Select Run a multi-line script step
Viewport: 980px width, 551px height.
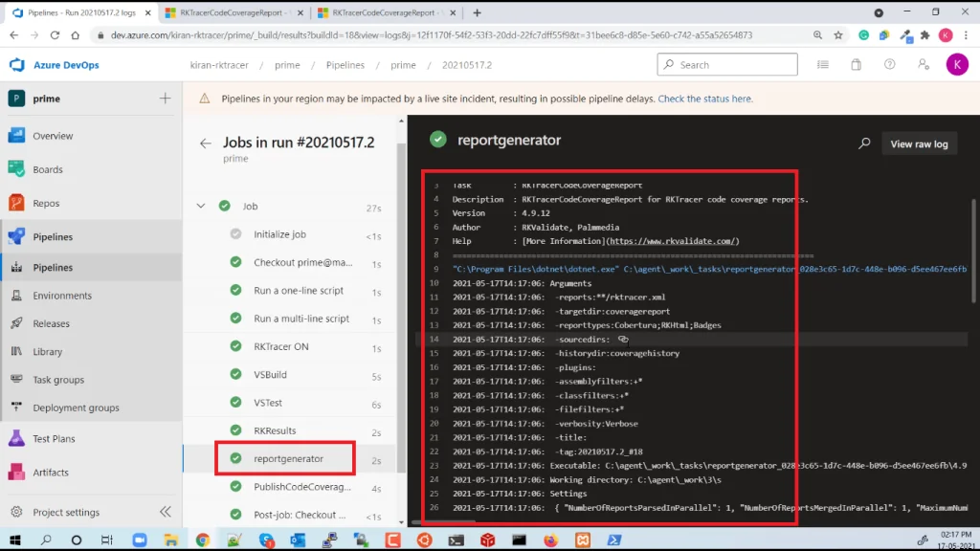coord(291,319)
